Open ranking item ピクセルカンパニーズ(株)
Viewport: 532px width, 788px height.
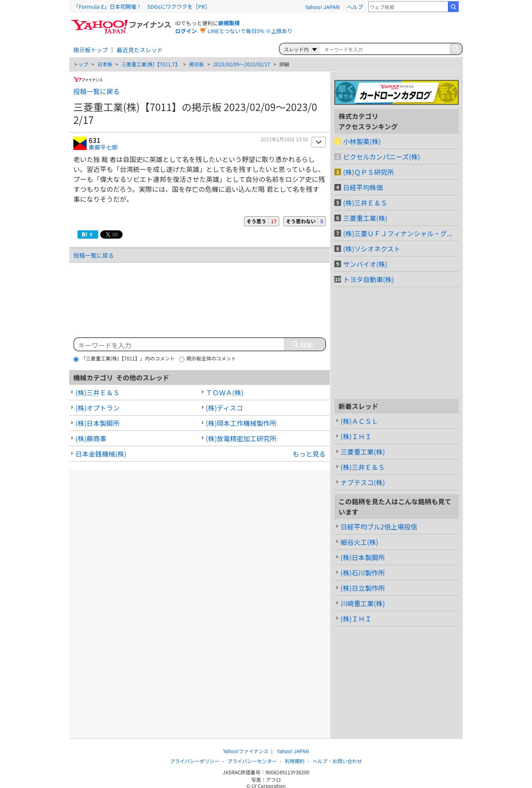(381, 157)
